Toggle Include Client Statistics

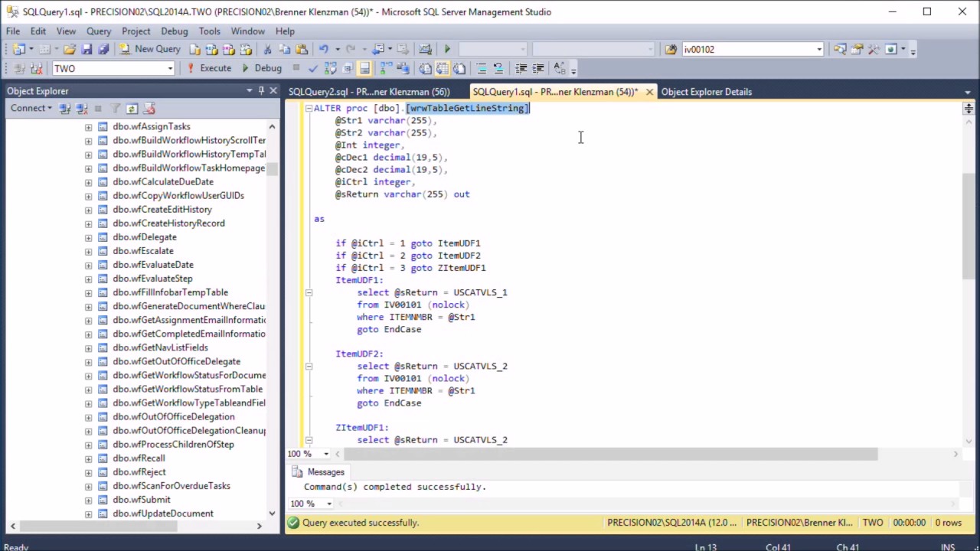pos(402,68)
